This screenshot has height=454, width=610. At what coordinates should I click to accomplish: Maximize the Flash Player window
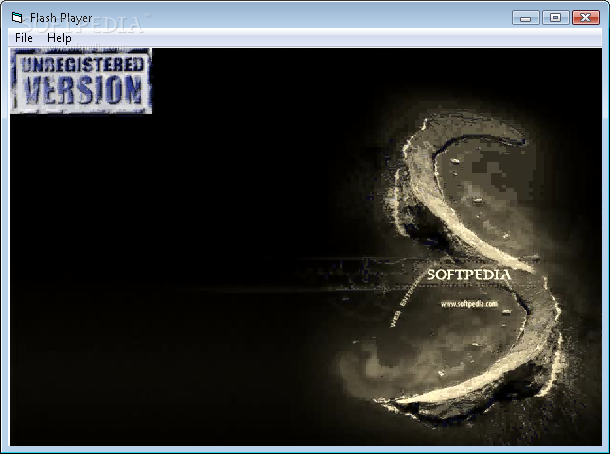[x=556, y=18]
